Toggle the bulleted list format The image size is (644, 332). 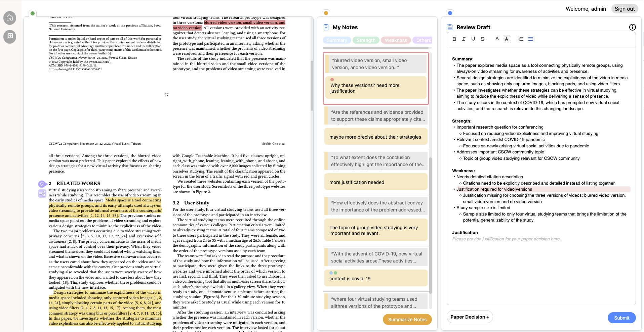click(x=530, y=39)
